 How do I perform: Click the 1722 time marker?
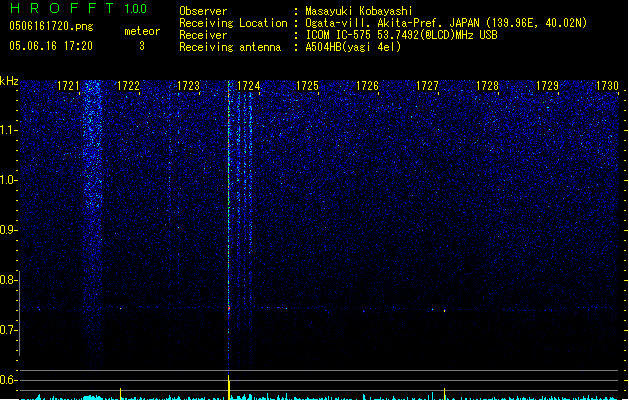[x=128, y=86]
